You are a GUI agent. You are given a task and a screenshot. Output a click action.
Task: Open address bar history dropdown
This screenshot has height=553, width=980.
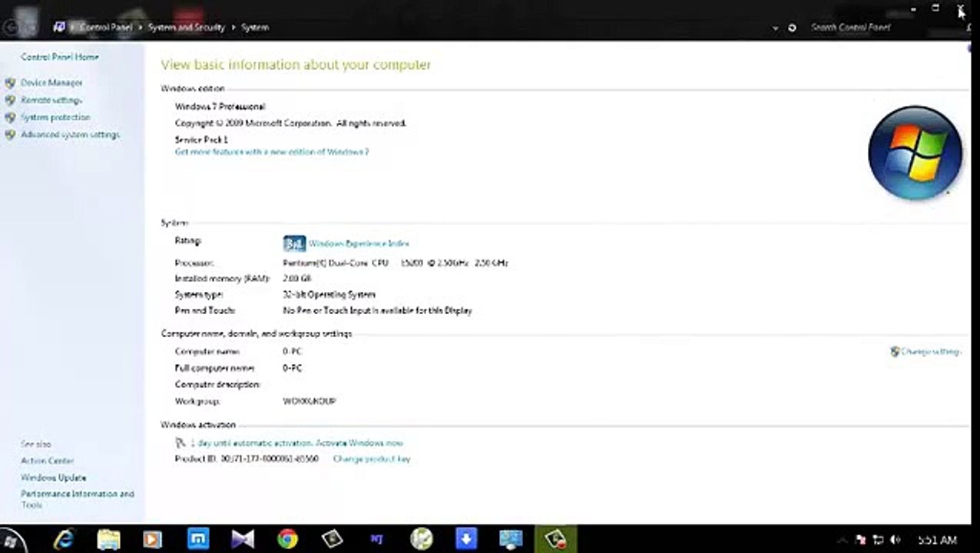pyautogui.click(x=776, y=28)
